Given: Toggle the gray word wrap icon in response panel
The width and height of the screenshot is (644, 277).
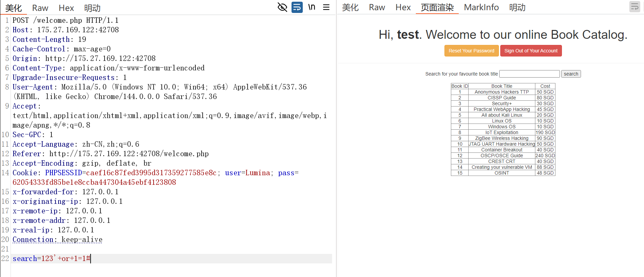Looking at the screenshot, I should tap(634, 7).
